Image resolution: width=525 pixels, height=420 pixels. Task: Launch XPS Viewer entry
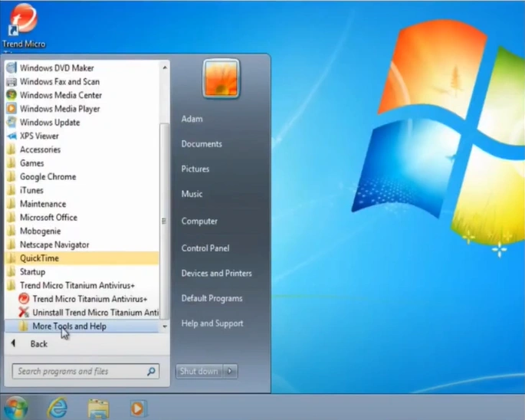point(39,136)
